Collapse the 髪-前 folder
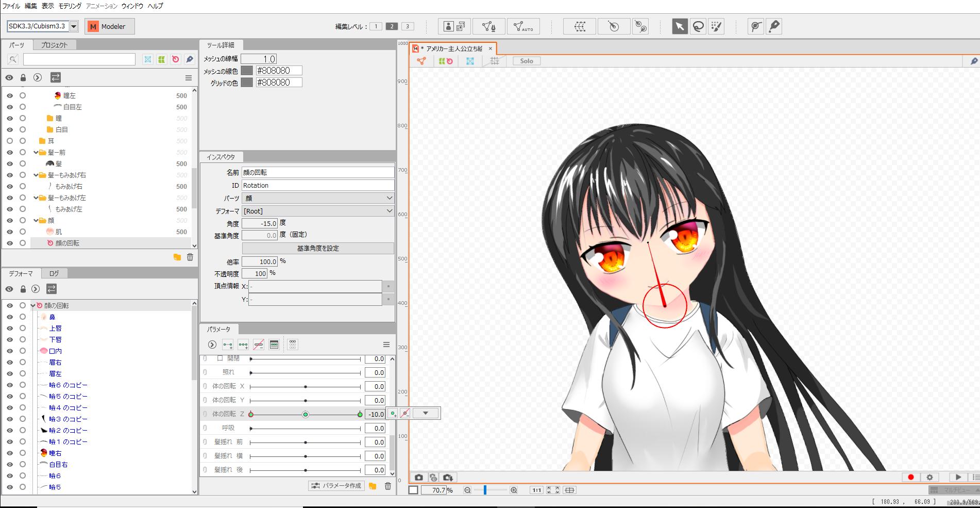Viewport: 980px width, 508px height. [x=36, y=152]
